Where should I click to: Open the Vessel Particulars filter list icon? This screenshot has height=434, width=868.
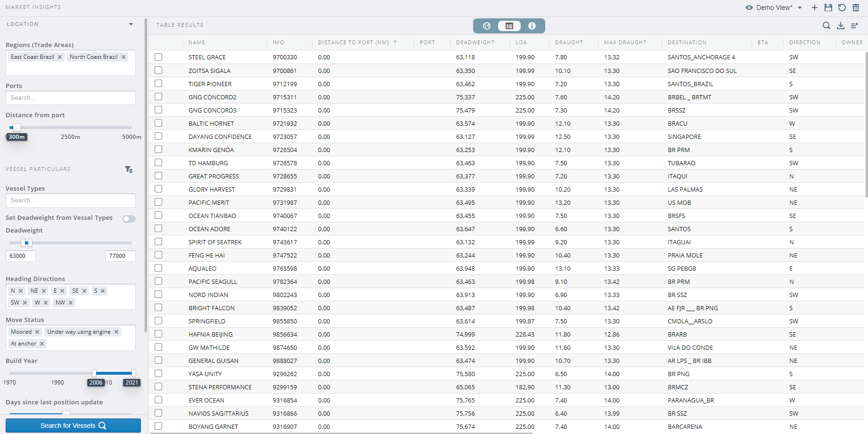point(129,169)
